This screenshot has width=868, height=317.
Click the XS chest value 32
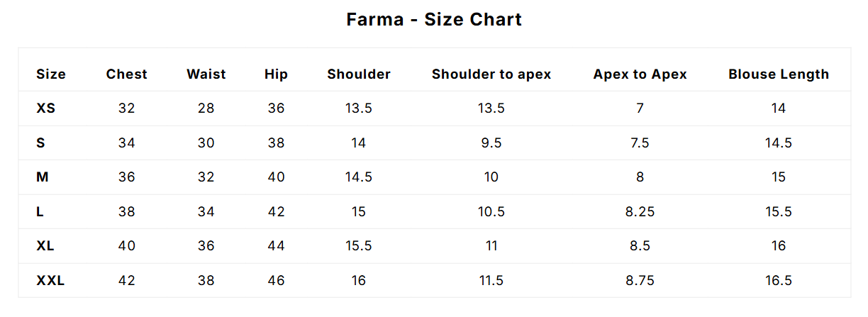127,109
